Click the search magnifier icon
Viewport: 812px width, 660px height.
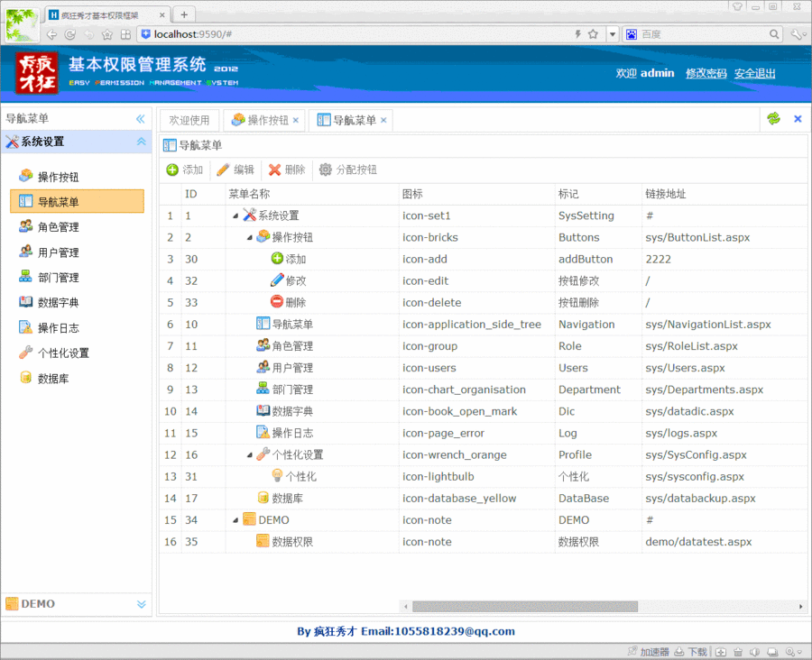pos(774,34)
